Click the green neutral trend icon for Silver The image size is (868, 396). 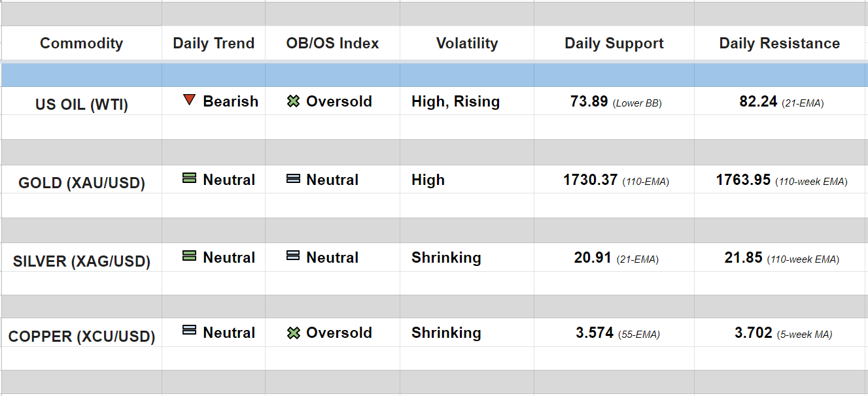(189, 256)
